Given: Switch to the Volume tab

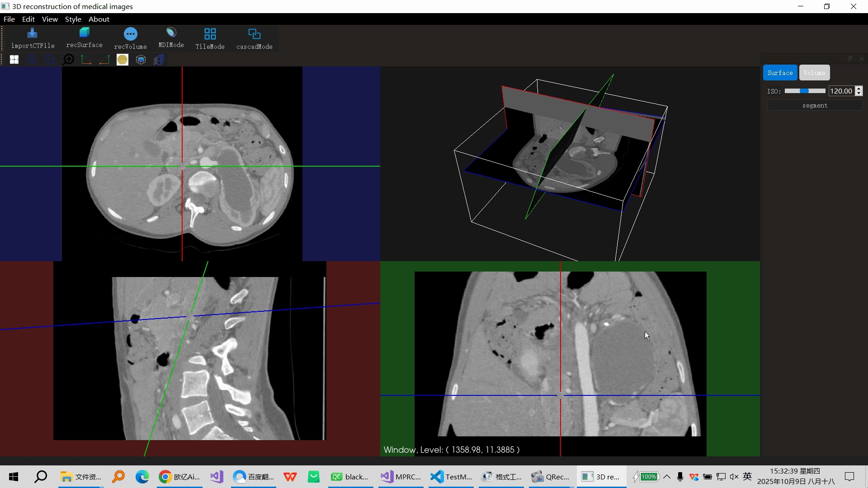Looking at the screenshot, I should pyautogui.click(x=814, y=73).
